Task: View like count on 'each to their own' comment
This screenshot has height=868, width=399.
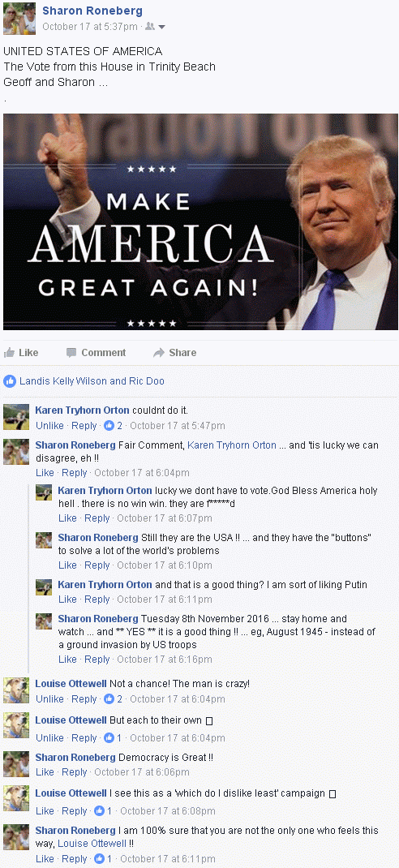Action: tap(113, 738)
